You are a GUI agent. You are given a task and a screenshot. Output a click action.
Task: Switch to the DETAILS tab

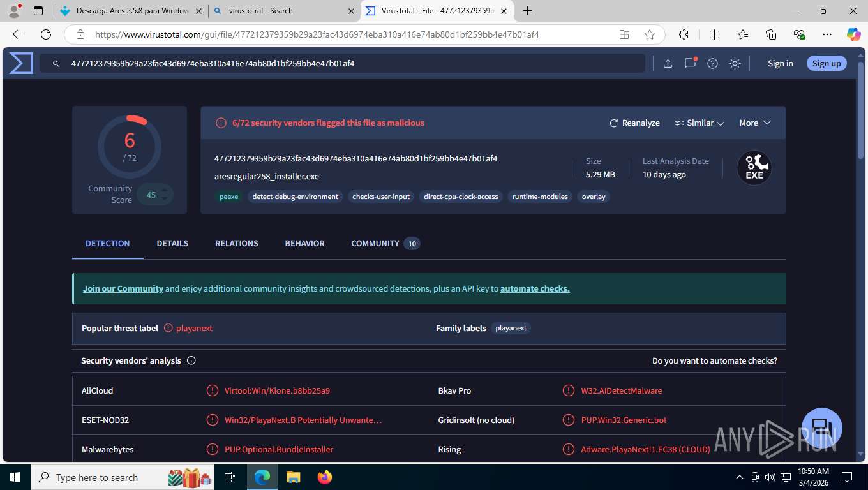coord(172,244)
